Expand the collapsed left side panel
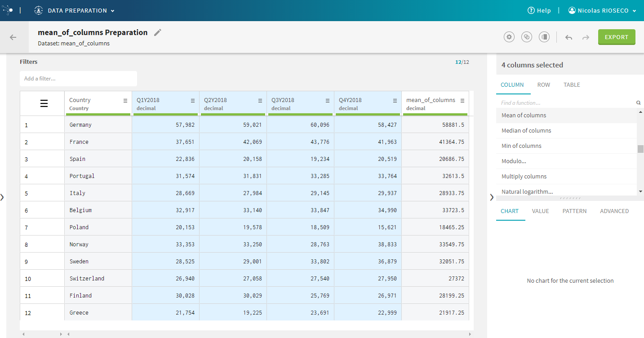Viewport: 644px width, 338px height. pyautogui.click(x=2, y=197)
